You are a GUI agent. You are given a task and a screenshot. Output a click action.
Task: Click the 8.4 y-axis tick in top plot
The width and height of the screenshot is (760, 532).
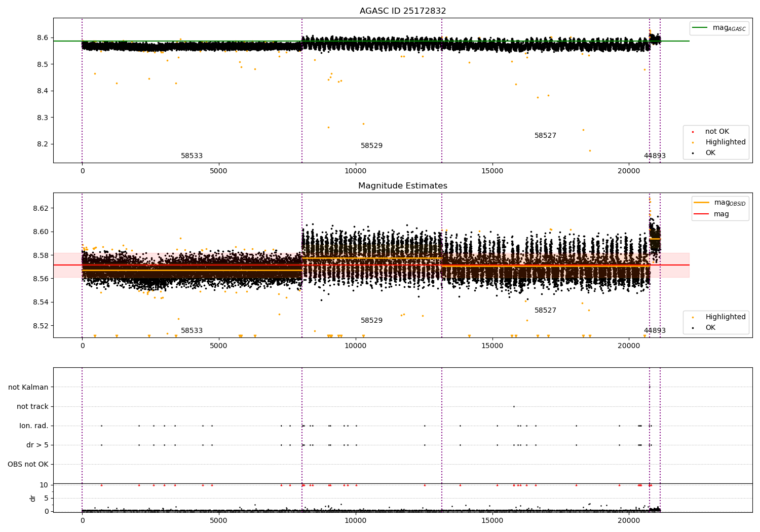(43, 91)
